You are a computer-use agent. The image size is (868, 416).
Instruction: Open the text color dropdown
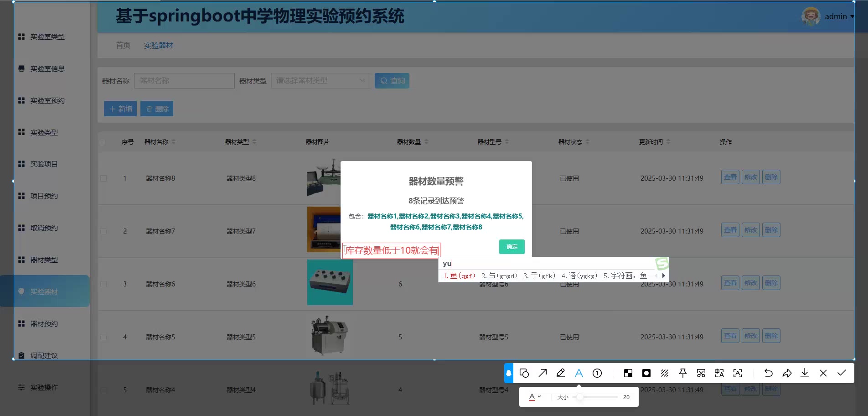pyautogui.click(x=535, y=397)
